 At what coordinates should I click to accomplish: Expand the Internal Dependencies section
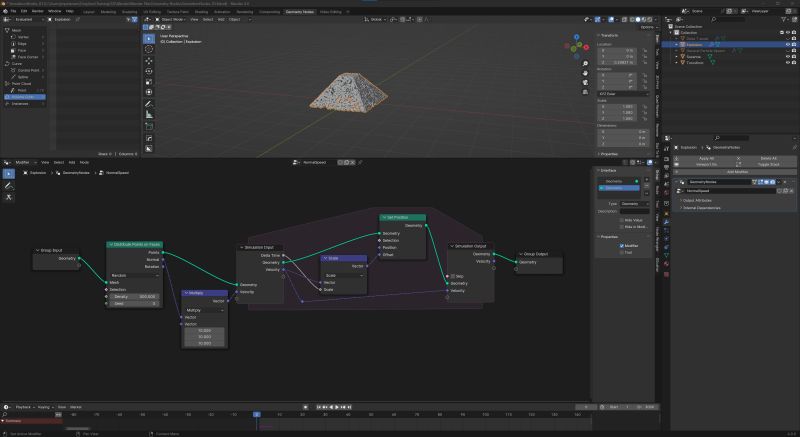(x=701, y=208)
